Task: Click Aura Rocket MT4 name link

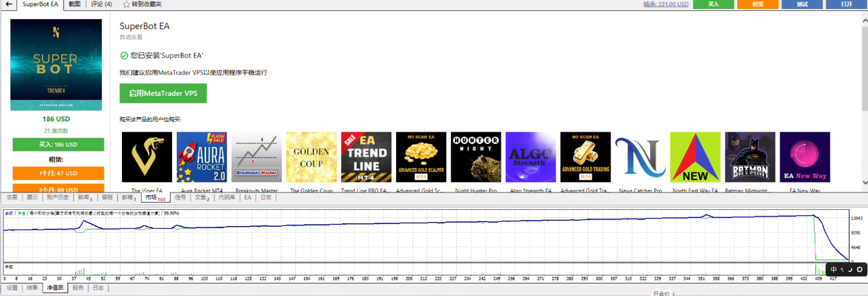Action: [202, 190]
